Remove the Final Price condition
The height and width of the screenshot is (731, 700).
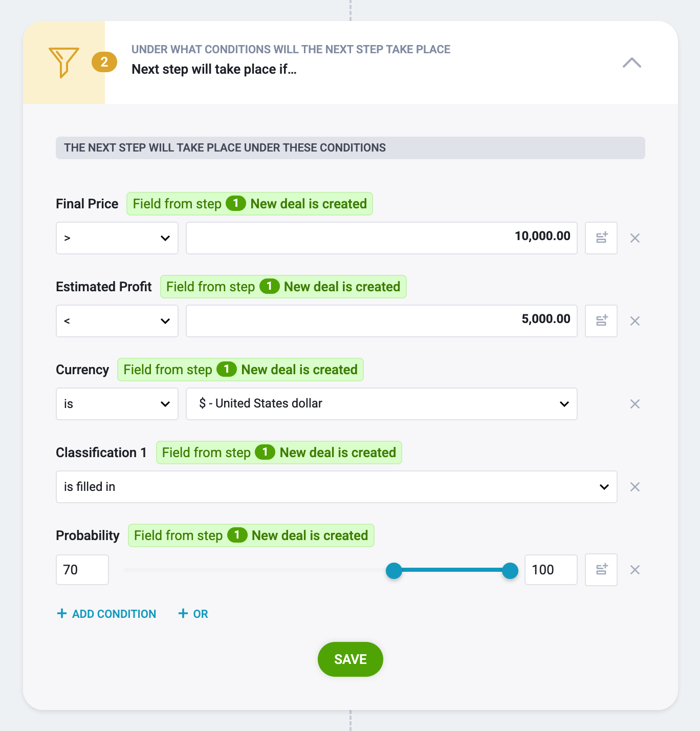(x=635, y=238)
